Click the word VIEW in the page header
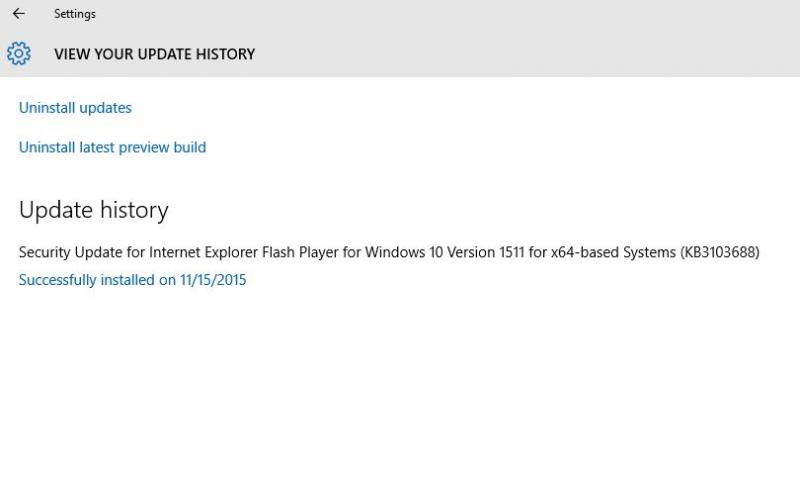Screen dimensions: 800x480 click(71, 54)
